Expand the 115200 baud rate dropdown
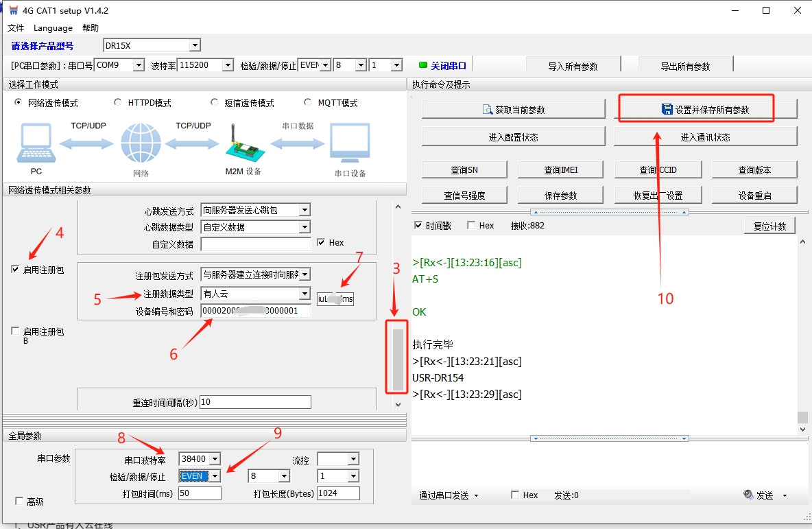 (x=228, y=65)
